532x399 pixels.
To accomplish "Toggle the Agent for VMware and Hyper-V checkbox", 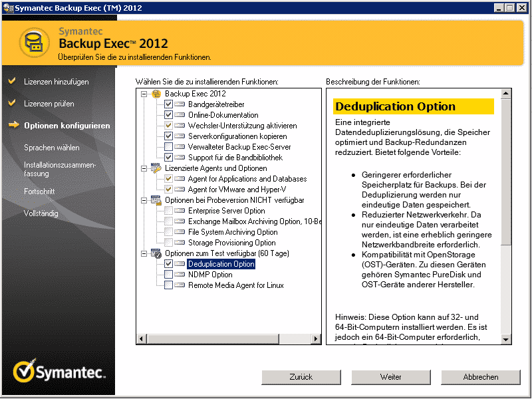I will point(169,190).
